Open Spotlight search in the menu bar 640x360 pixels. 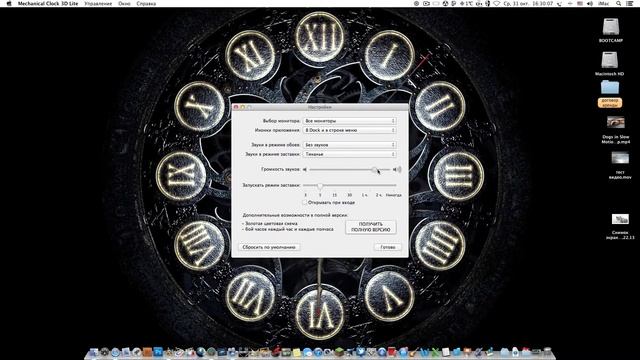tap(619, 3)
